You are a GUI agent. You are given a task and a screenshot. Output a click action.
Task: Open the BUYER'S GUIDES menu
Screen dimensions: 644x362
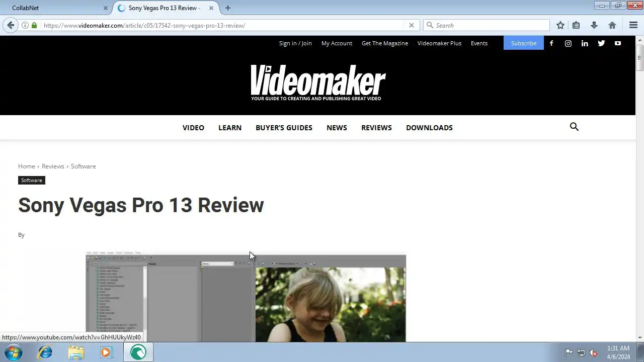pos(284,128)
